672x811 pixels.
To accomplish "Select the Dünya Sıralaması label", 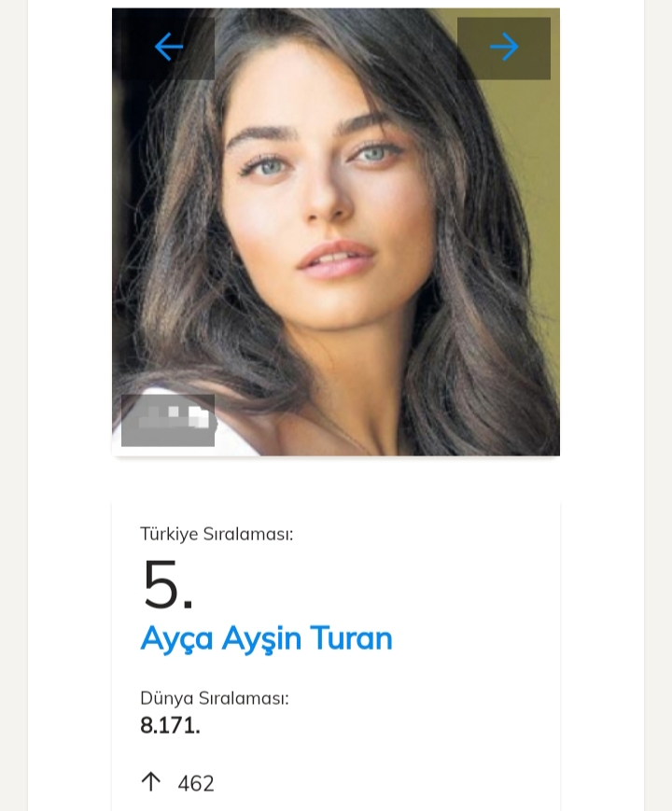I will click(215, 698).
